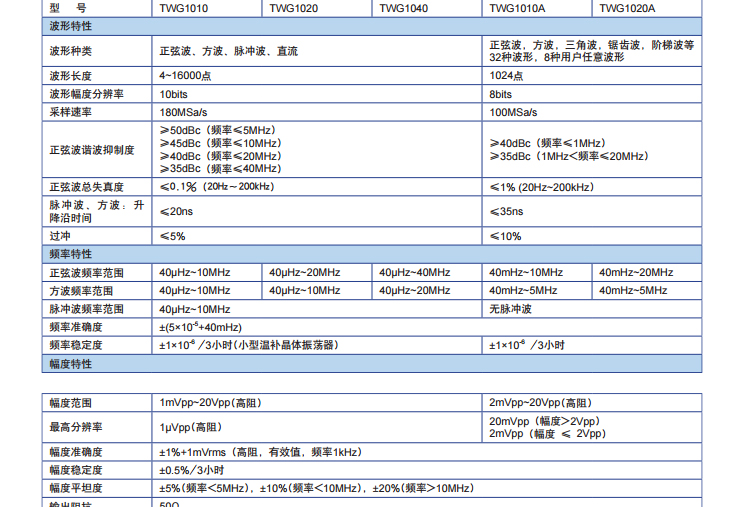This screenshot has height=507, width=750.
Task: Click the 波形长度 row label
Action: tap(71, 76)
